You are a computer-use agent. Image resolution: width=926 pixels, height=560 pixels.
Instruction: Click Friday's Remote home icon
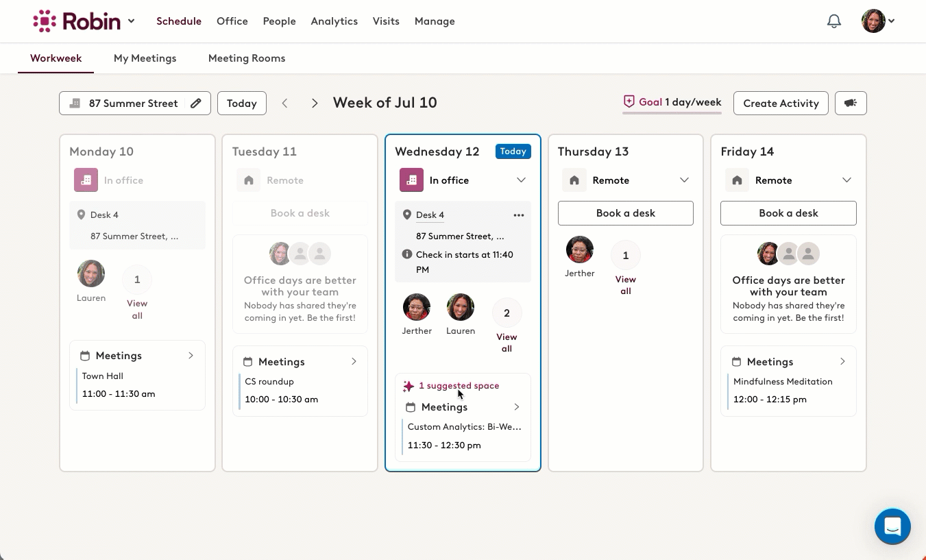pos(737,180)
